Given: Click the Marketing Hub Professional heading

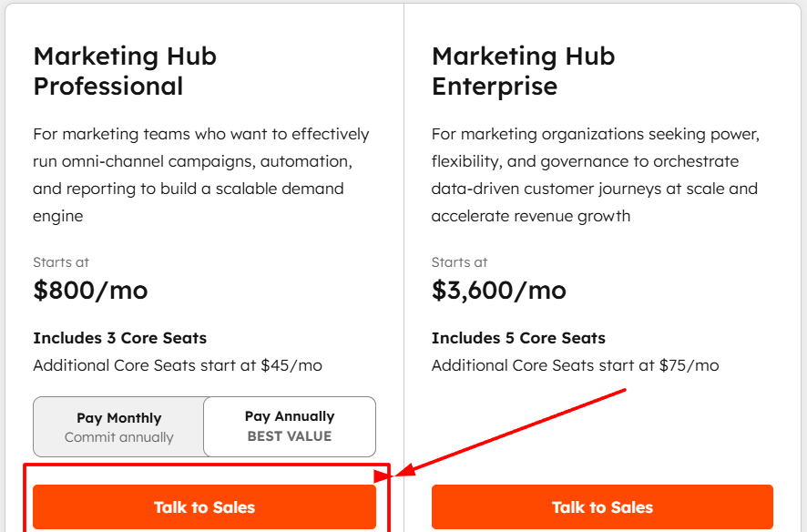Looking at the screenshot, I should click(x=125, y=71).
